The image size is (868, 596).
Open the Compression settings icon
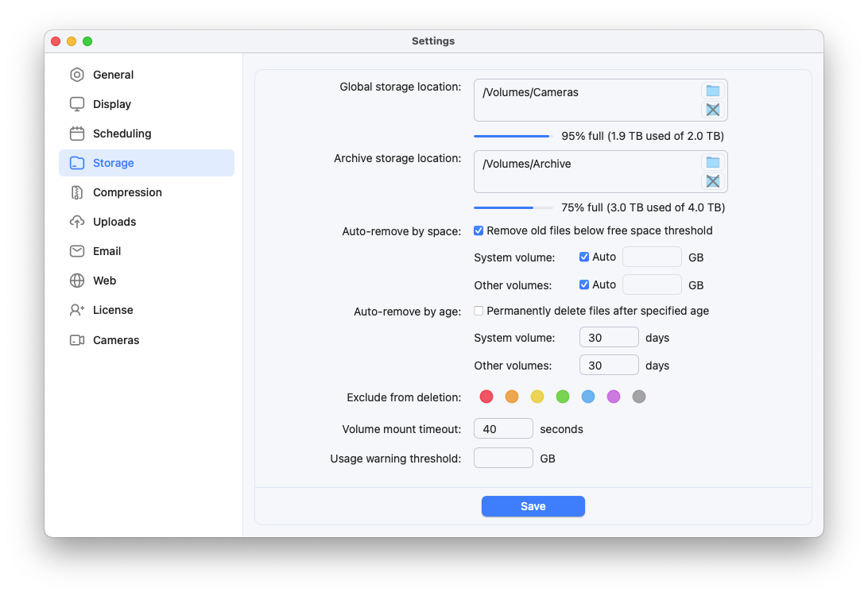pyautogui.click(x=76, y=192)
